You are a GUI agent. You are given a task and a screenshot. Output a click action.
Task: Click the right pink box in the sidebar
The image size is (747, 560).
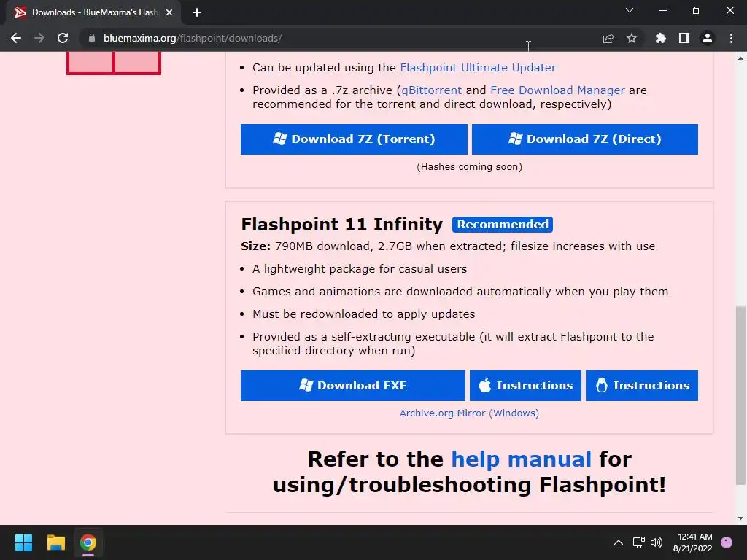(137, 63)
